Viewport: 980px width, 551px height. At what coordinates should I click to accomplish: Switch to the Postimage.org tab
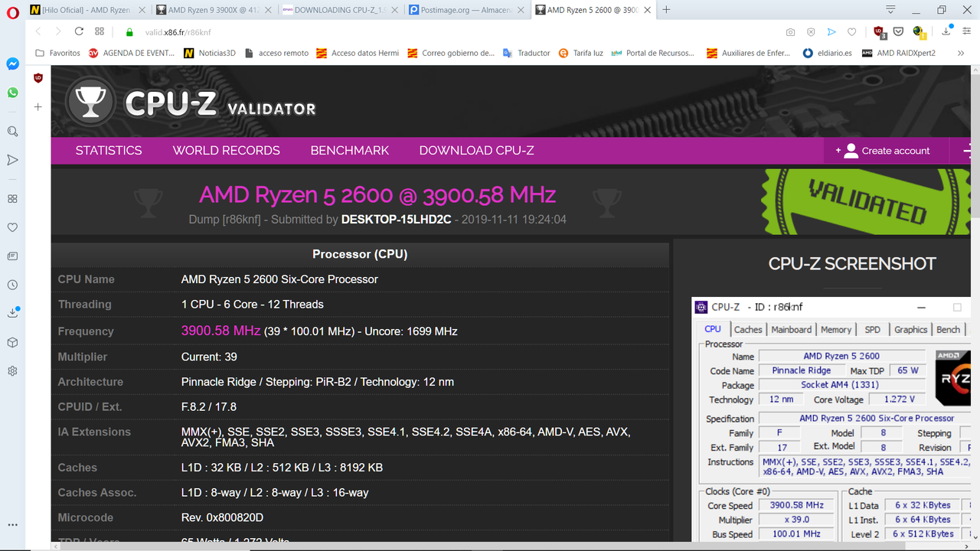pyautogui.click(x=466, y=10)
